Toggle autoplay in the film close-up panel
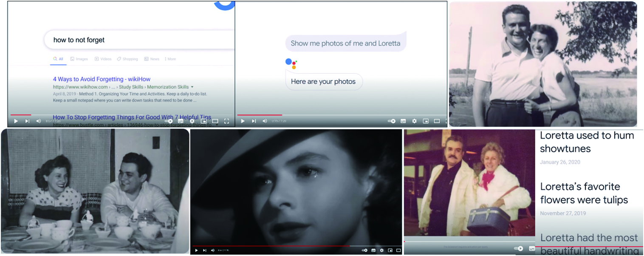The height and width of the screenshot is (256, 644). click(x=364, y=250)
